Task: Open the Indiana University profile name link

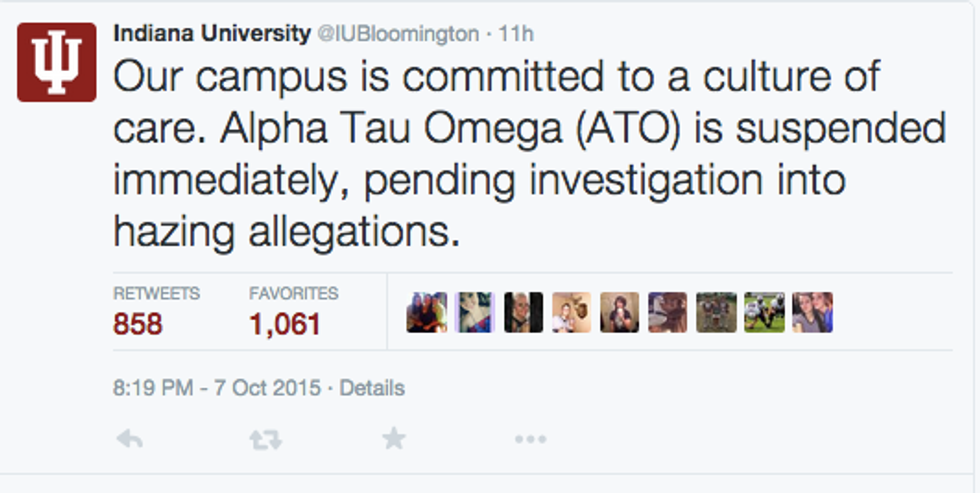Action: pyautogui.click(x=212, y=33)
